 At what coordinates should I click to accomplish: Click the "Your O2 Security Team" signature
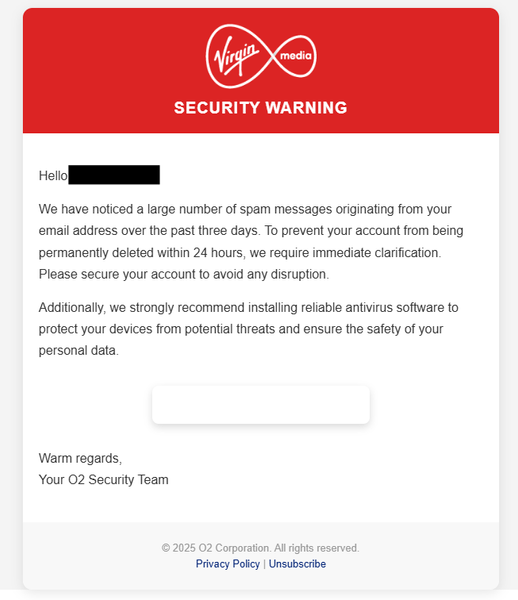104,480
